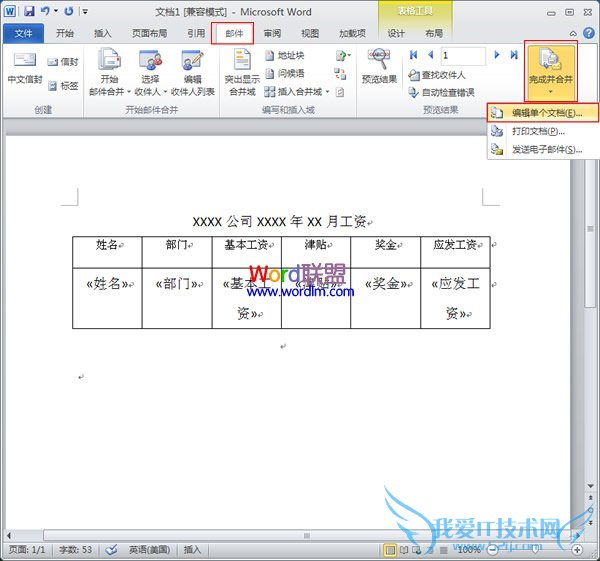Open the Rules dropdown icon

click(343, 55)
